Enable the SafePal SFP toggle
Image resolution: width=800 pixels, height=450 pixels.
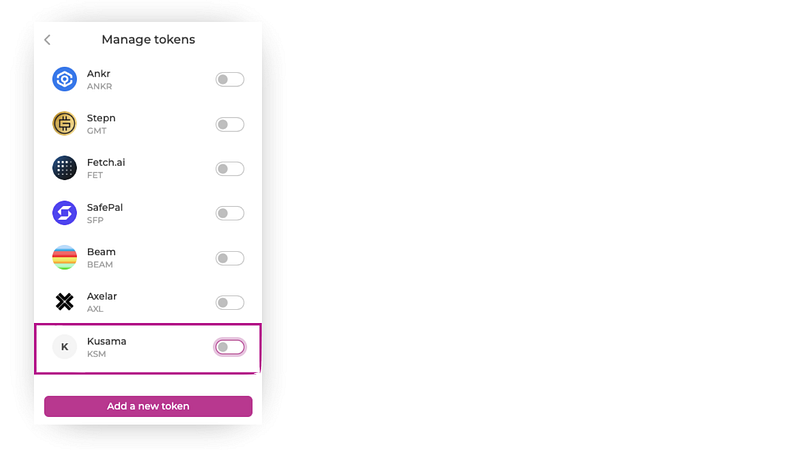click(230, 213)
